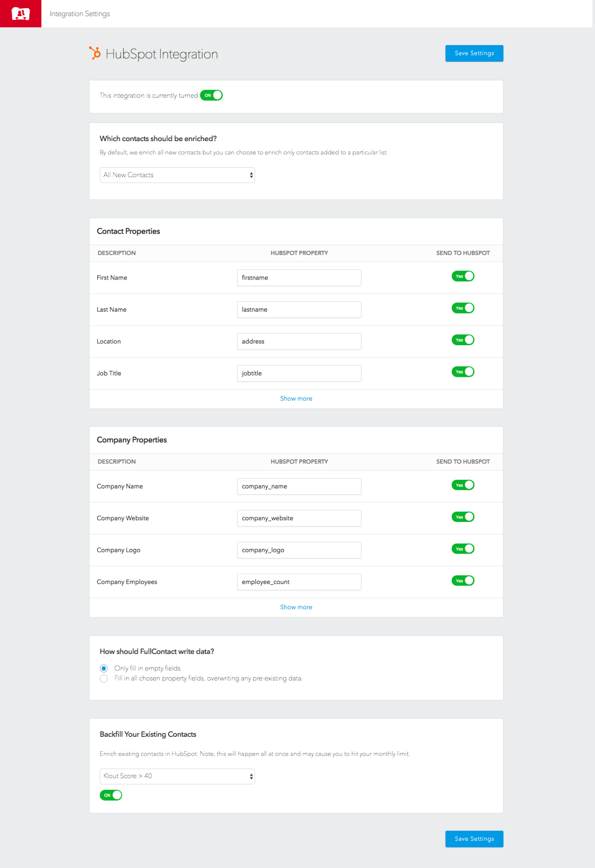The height and width of the screenshot is (868, 595).
Task: Toggle Send to HubSpot for Last Name
Action: point(463,308)
